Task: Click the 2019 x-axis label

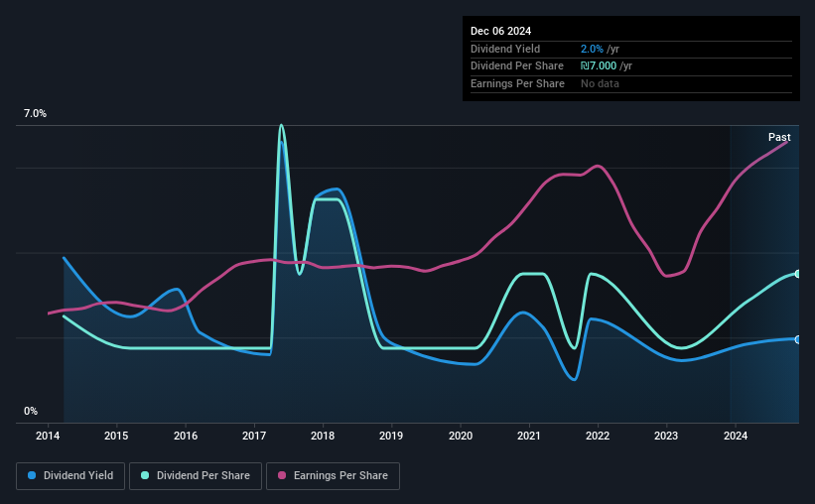Action: coord(391,436)
